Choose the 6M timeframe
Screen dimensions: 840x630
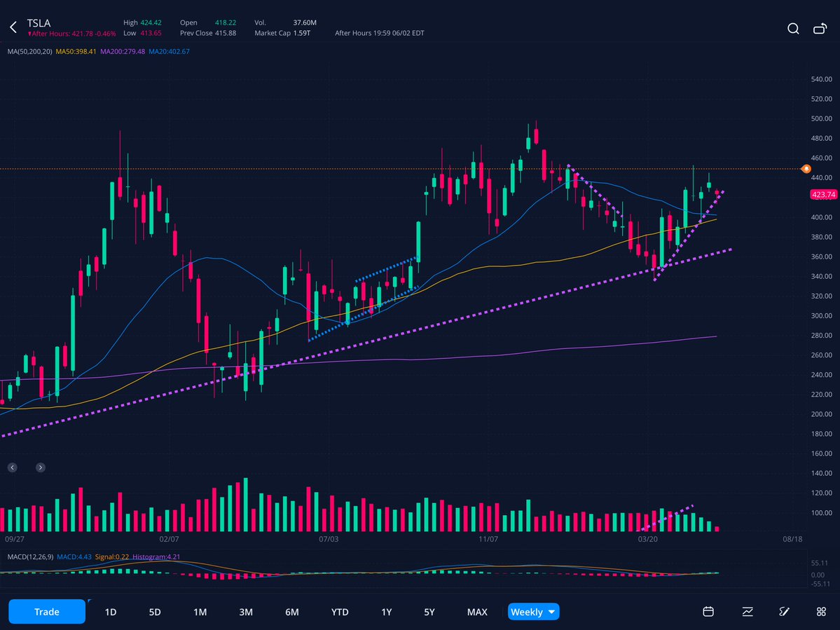292,612
